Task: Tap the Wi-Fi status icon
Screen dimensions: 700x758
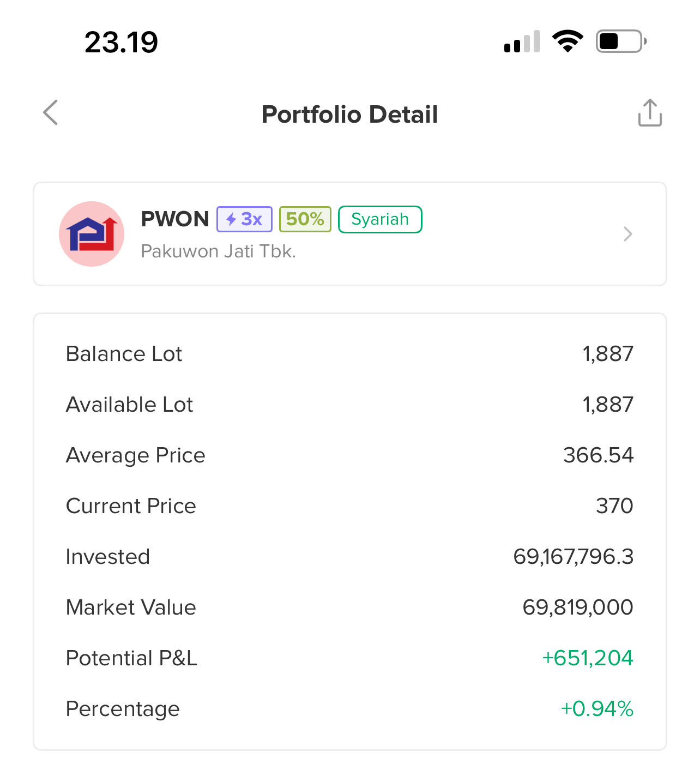Action: (568, 41)
